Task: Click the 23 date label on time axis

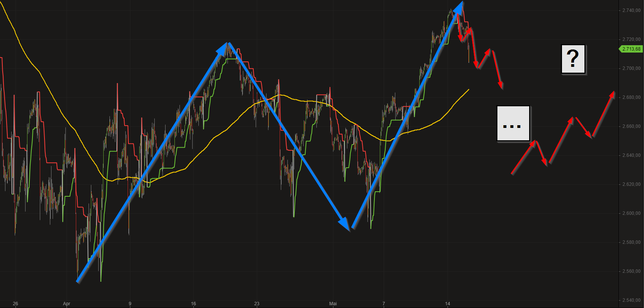Action: 257,304
